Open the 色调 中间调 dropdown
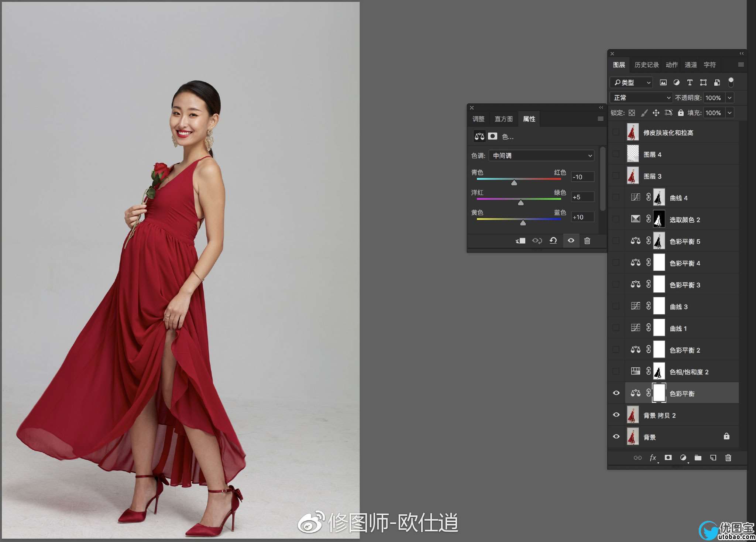Viewport: 756px width, 542px height. [x=542, y=156]
